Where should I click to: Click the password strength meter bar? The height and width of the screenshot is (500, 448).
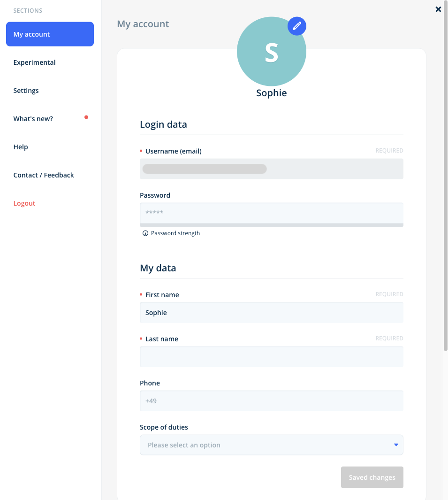[x=272, y=225]
